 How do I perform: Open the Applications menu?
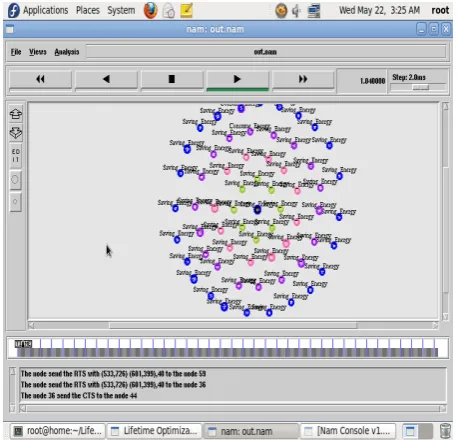pyautogui.click(x=45, y=10)
